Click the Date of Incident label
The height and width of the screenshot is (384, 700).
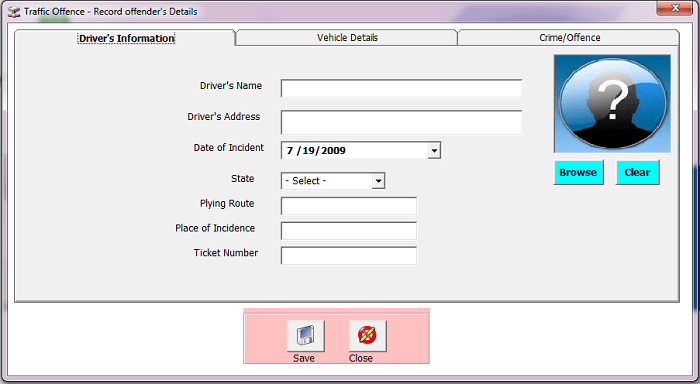pyautogui.click(x=229, y=148)
